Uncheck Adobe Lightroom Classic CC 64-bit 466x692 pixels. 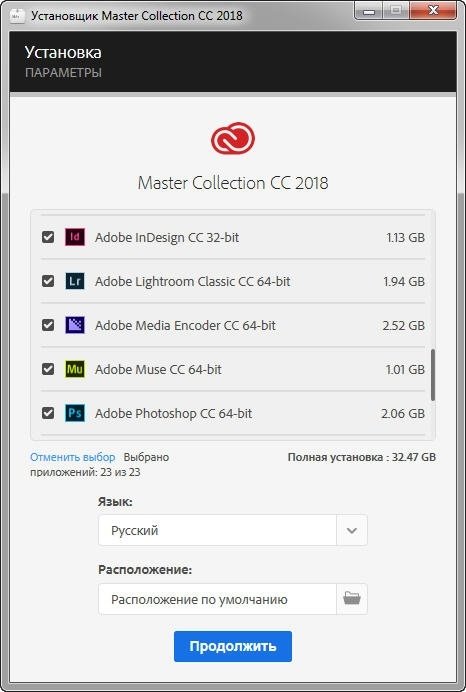click(x=48, y=281)
